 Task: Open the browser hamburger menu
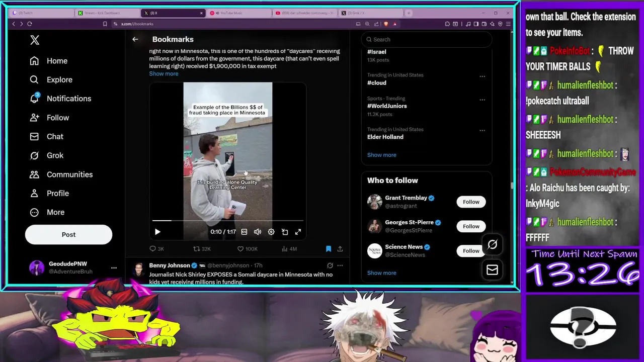pos(508,24)
